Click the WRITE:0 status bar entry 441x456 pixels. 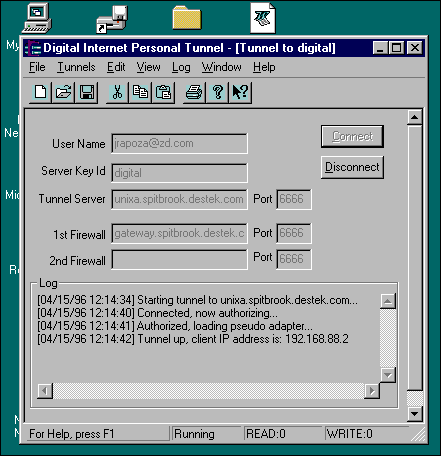pos(367,434)
